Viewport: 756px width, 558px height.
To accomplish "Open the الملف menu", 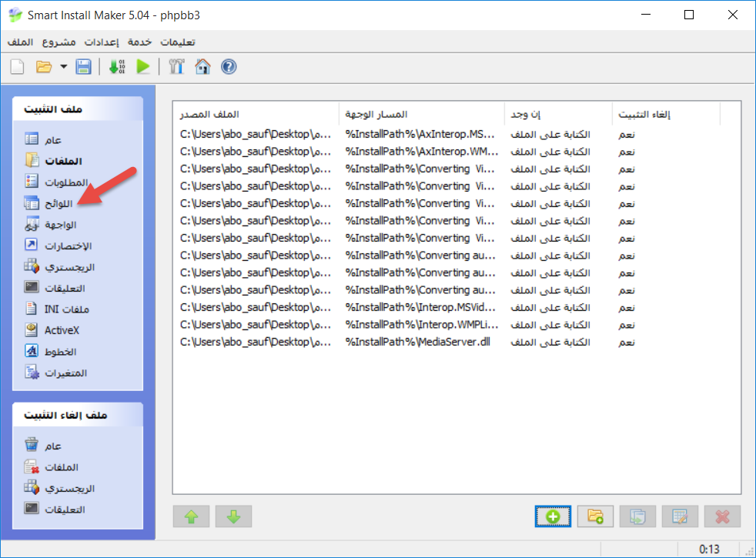I will click(20, 42).
